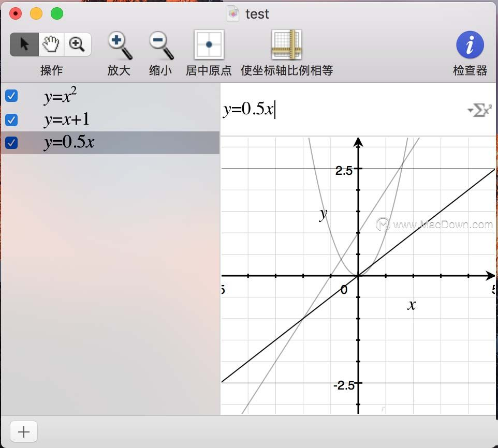
Task: Open the 检查器 inspector
Action: [469, 44]
